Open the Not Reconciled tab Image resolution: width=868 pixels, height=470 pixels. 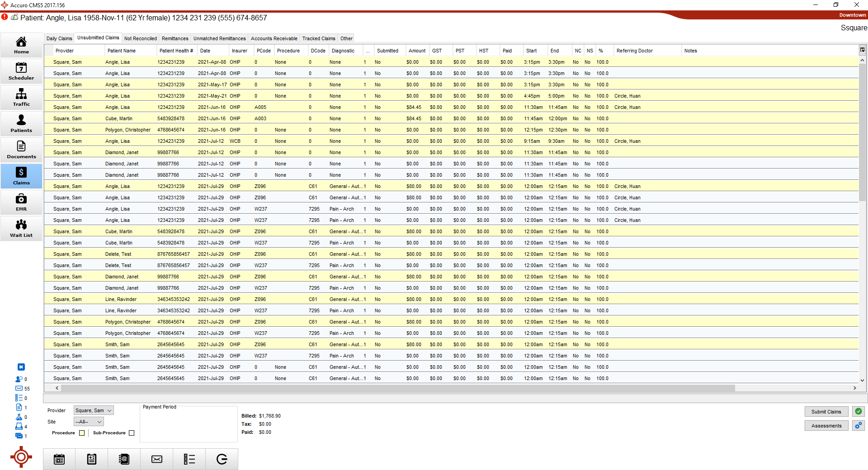141,38
